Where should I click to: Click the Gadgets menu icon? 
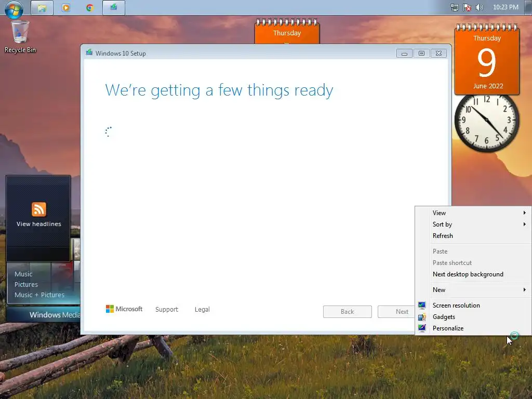point(422,317)
